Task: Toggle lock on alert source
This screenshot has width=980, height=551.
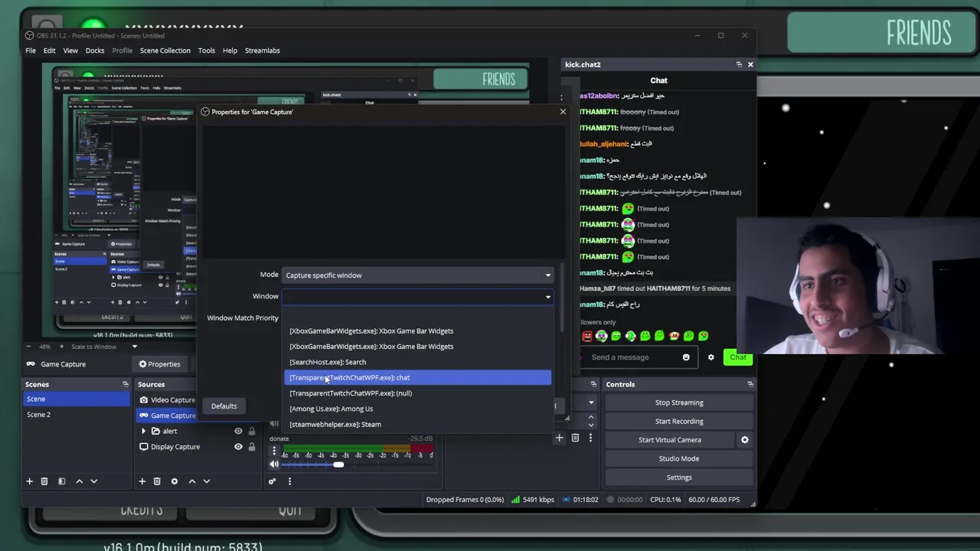Action: (x=252, y=431)
